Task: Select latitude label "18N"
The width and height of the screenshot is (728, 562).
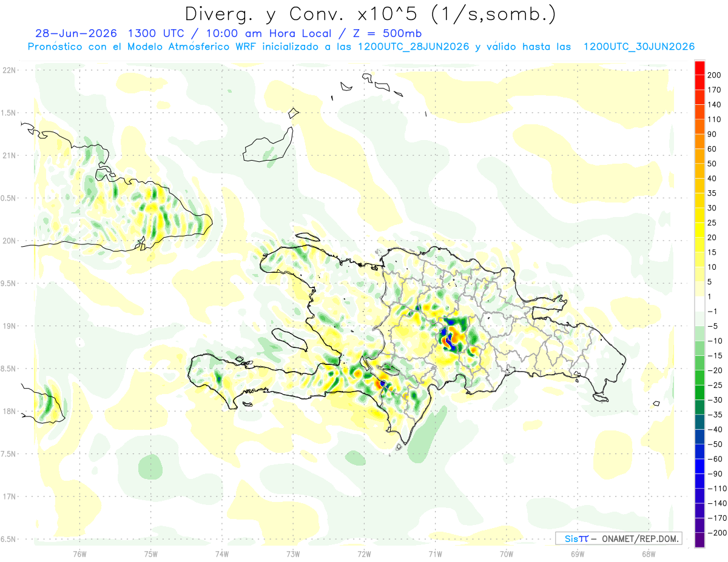Action: (8, 411)
